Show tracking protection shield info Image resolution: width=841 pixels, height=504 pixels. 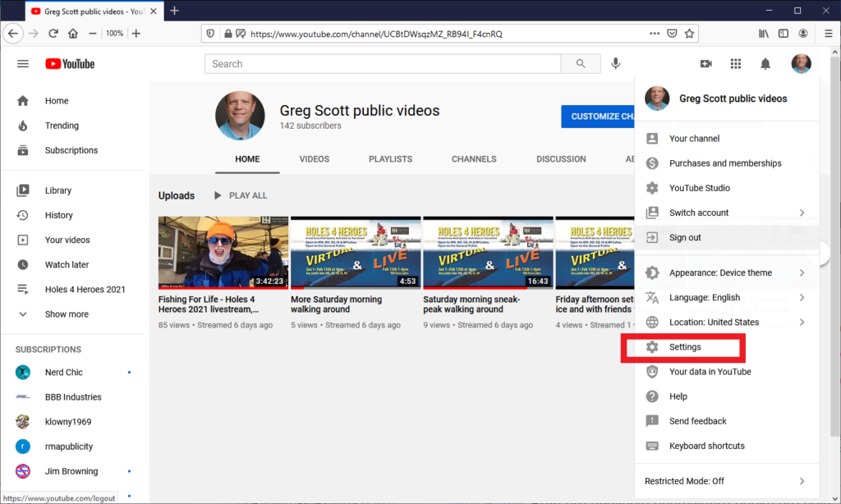(x=210, y=34)
